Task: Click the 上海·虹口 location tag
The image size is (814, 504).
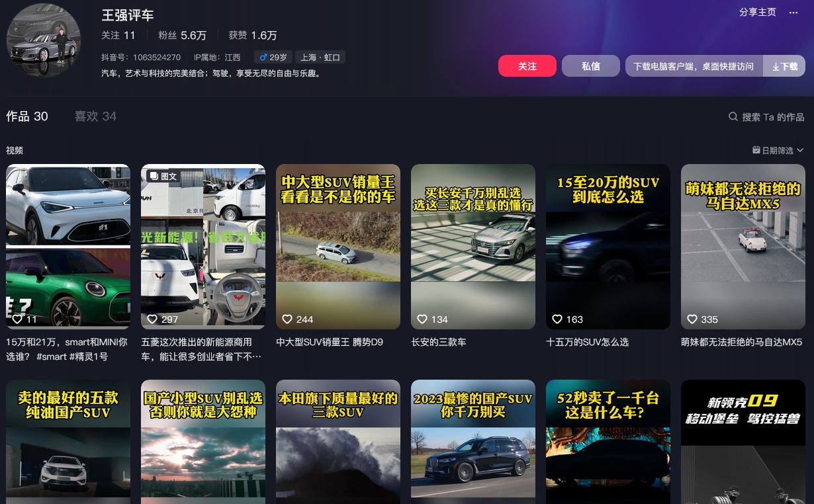Action: click(x=320, y=58)
